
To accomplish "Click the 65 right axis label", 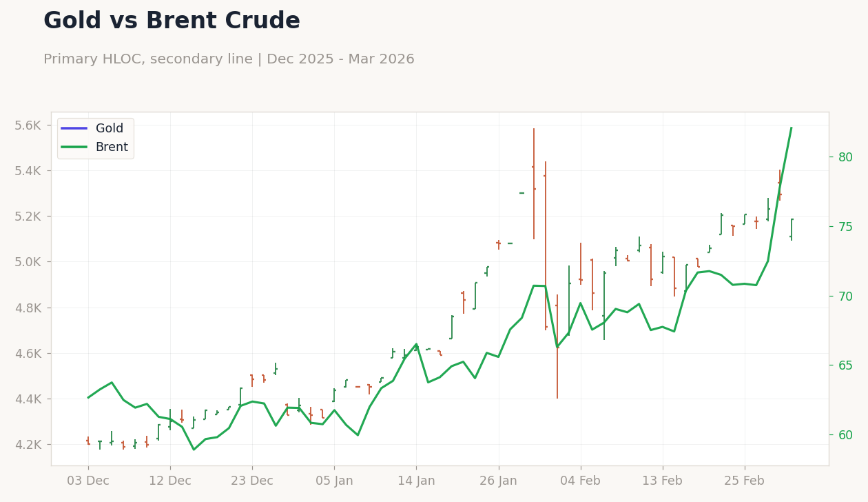I will point(845,365).
